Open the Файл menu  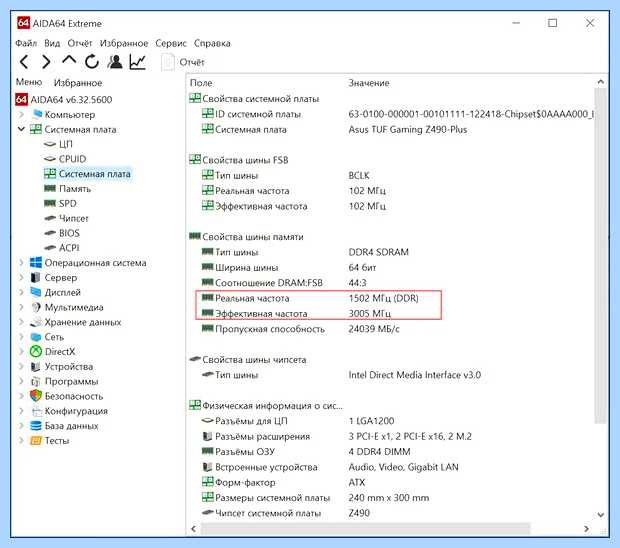click(x=26, y=43)
